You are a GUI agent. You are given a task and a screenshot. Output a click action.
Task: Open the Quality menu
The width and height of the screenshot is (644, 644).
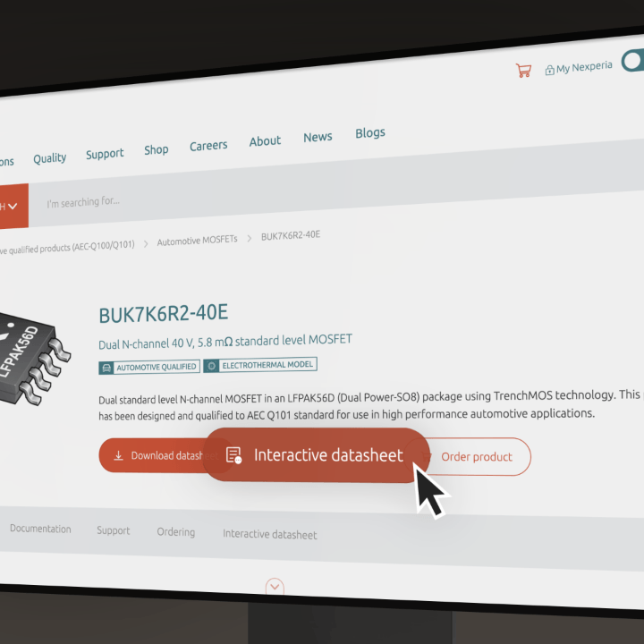(50, 158)
